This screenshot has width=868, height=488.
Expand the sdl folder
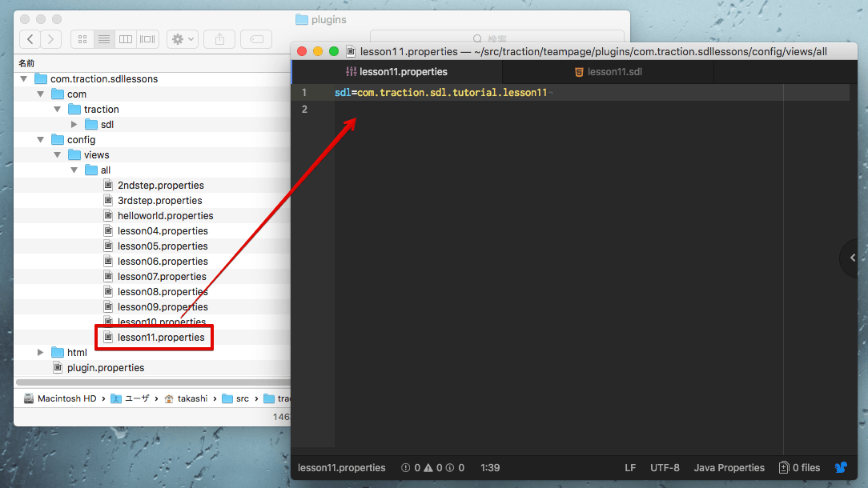(x=74, y=125)
